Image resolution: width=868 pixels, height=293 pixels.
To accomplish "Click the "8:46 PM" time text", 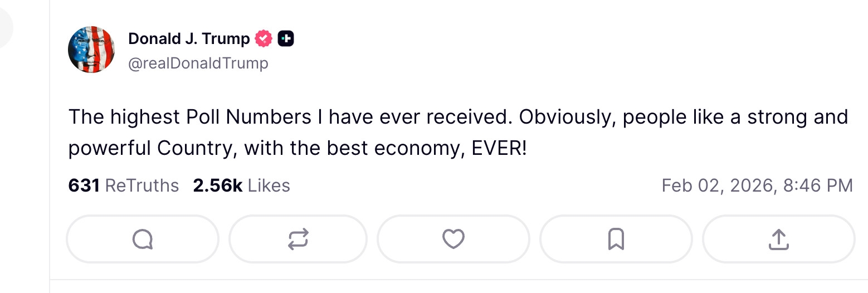I will click(x=818, y=185).
